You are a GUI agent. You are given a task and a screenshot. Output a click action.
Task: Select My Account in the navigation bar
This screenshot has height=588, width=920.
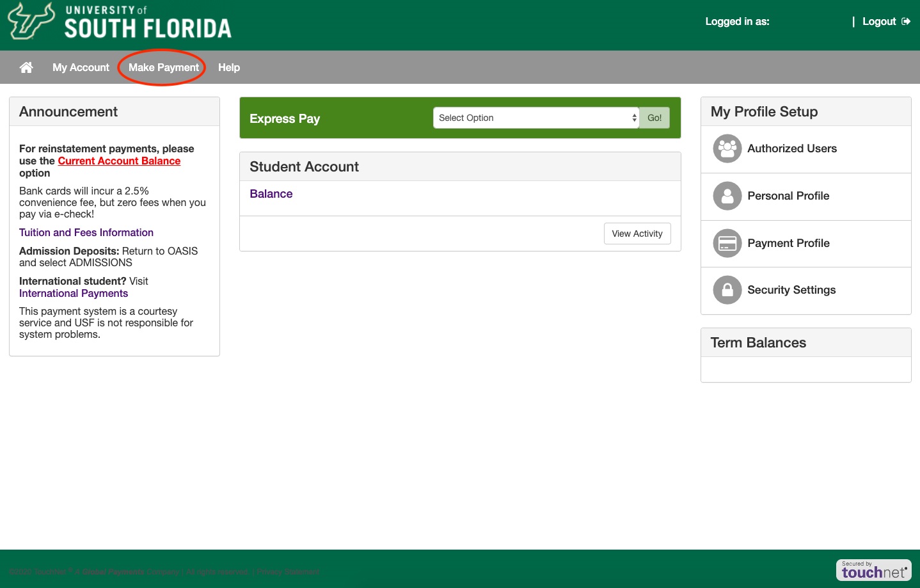click(x=81, y=67)
